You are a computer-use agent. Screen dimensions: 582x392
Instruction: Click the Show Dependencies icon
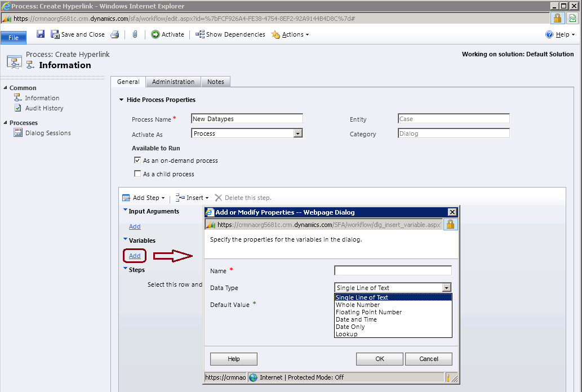(200, 34)
